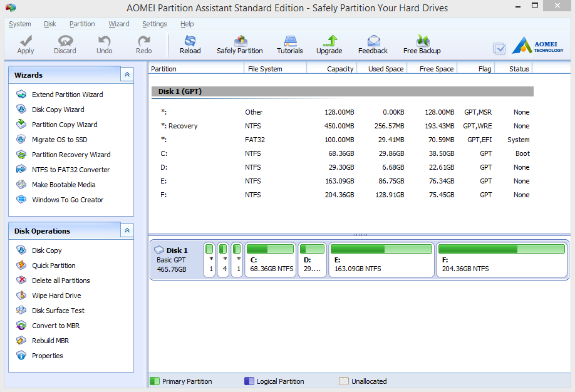Open the Safely Partition toolbar icon
Viewport: 575px width, 392px height.
pyautogui.click(x=241, y=40)
